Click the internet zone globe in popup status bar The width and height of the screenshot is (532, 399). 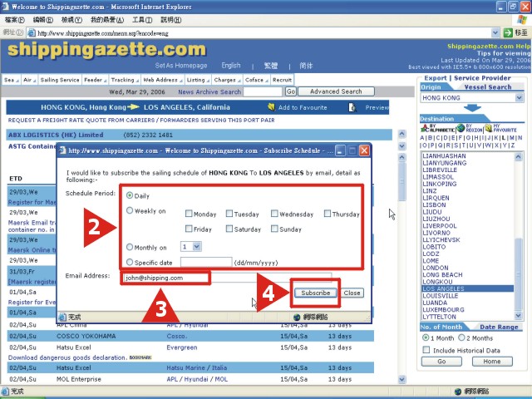(x=297, y=317)
